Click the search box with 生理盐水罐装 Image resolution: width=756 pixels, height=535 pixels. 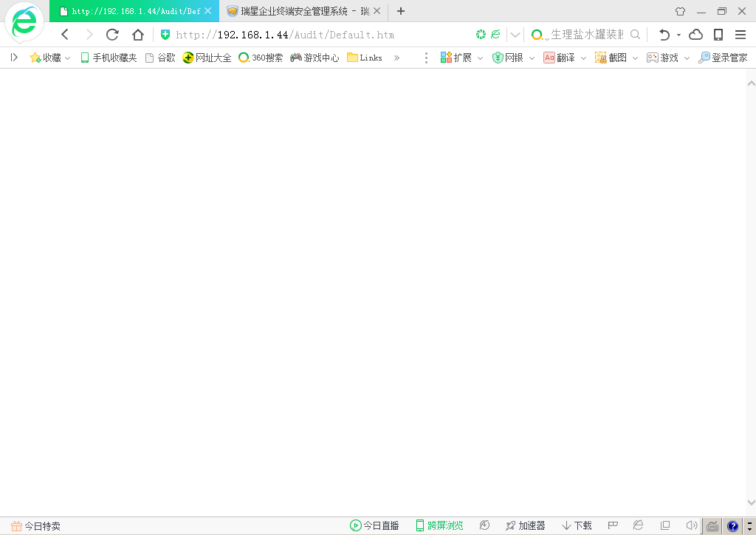click(586, 34)
